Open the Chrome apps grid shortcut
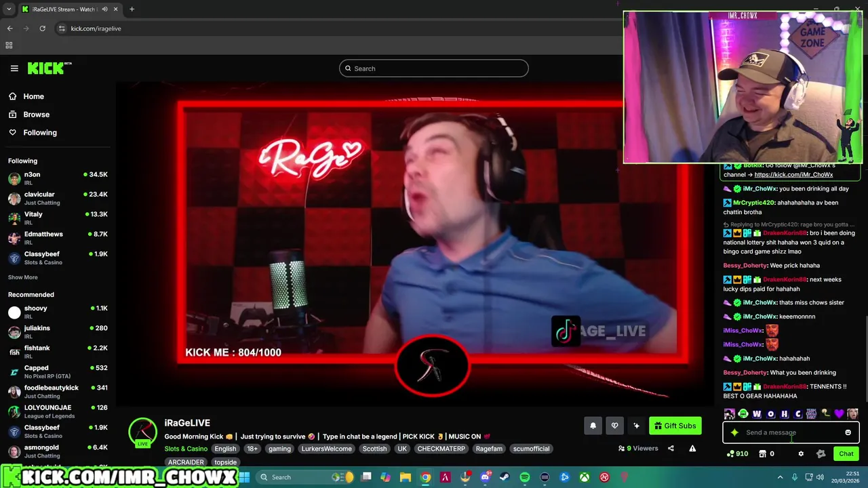 point(9,45)
